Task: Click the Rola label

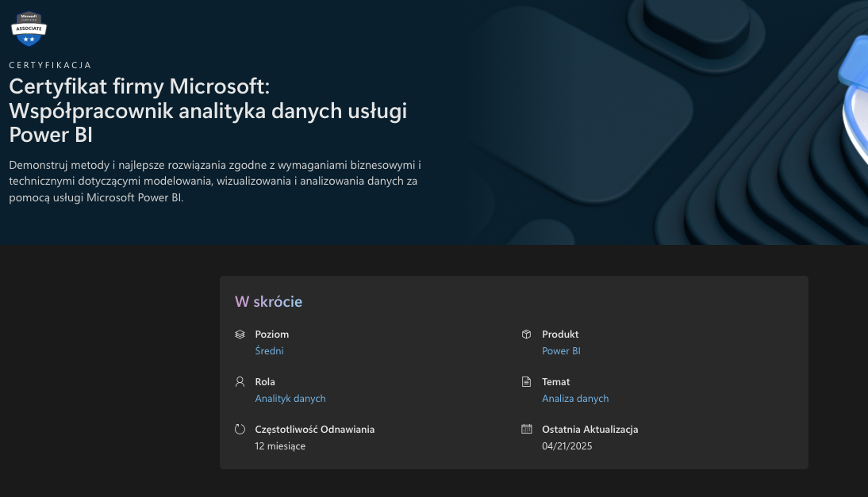Action: (x=265, y=381)
